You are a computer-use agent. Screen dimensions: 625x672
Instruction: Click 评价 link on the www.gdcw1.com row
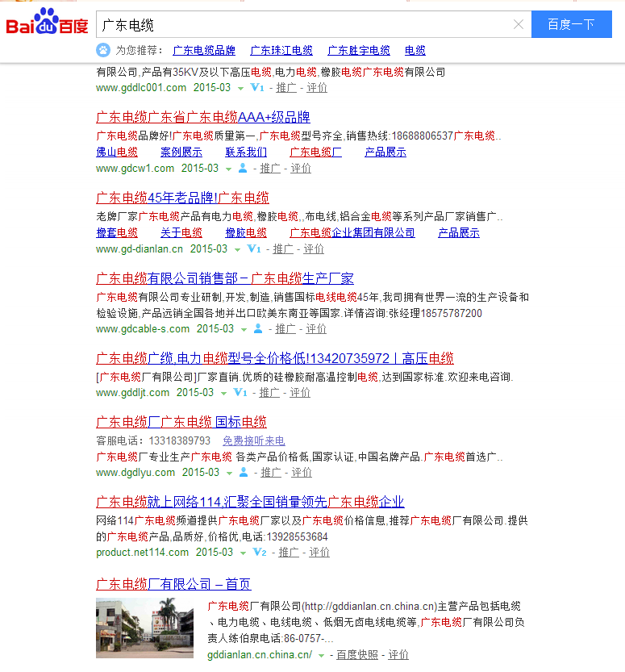pyautogui.click(x=301, y=168)
